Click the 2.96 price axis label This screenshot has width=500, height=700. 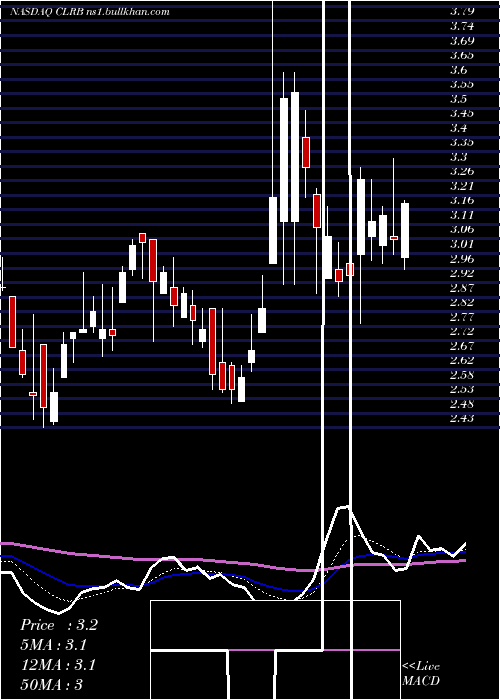462,258
